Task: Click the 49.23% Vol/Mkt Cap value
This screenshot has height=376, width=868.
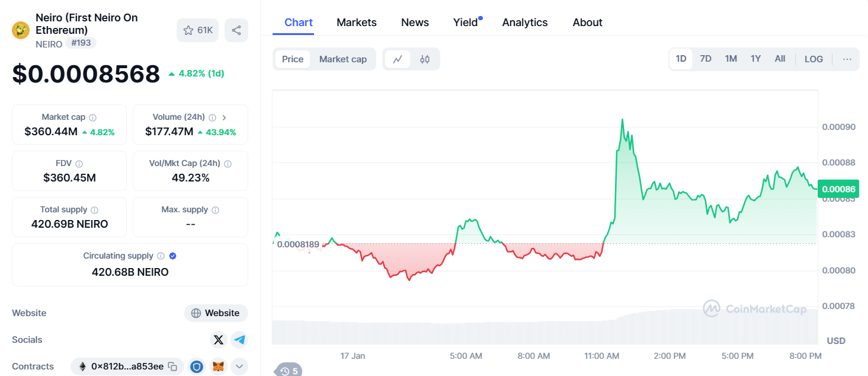Action: click(x=190, y=178)
